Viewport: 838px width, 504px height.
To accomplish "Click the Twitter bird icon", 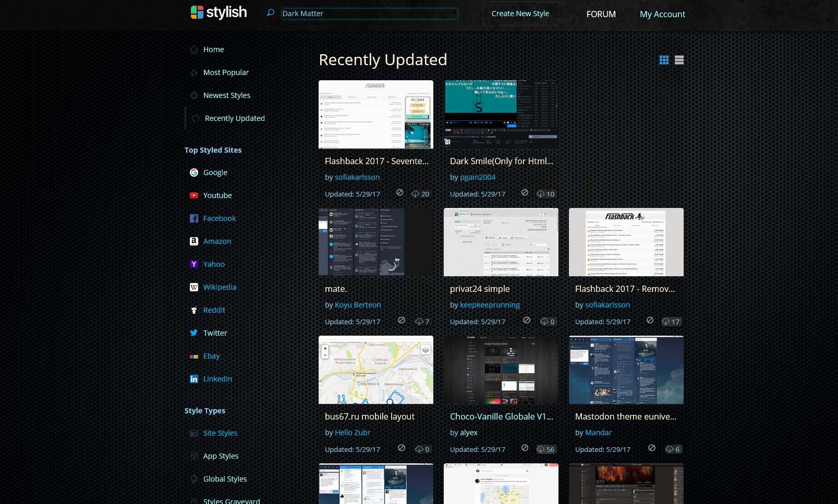I will 194,333.
